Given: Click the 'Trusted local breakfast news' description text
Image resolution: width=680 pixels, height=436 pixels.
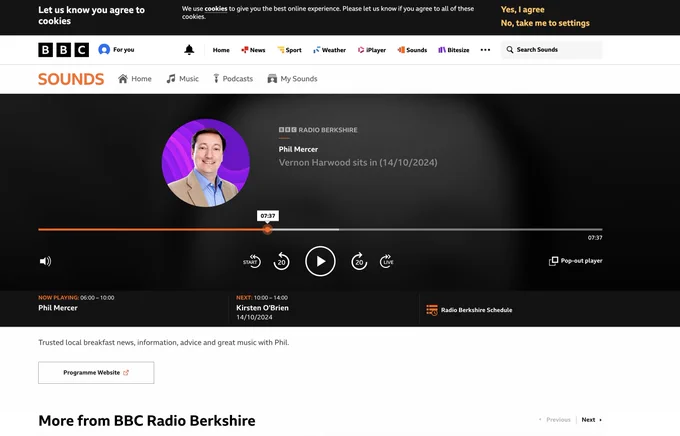Looking at the screenshot, I should (x=163, y=342).
